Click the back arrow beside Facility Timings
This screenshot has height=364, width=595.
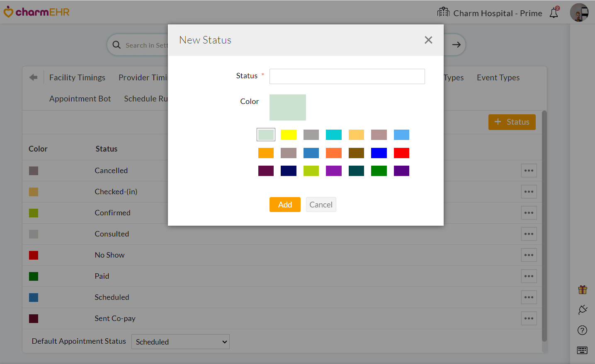point(34,77)
